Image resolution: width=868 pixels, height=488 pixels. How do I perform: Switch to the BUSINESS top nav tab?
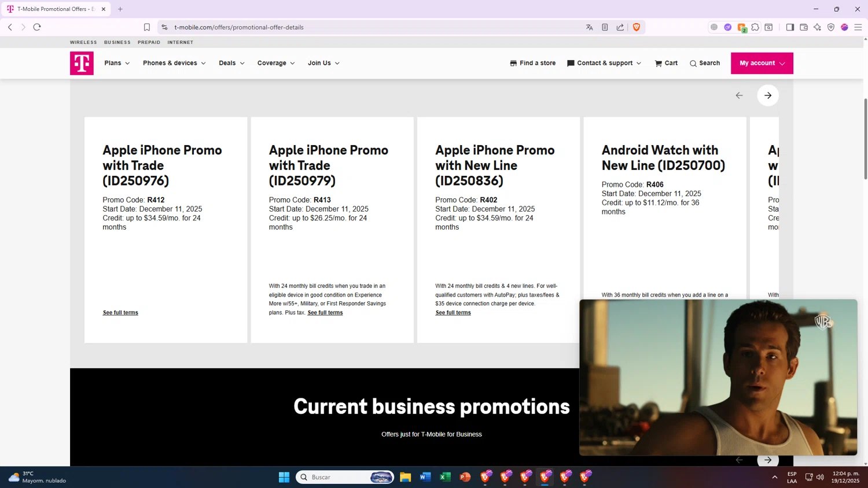click(117, 42)
